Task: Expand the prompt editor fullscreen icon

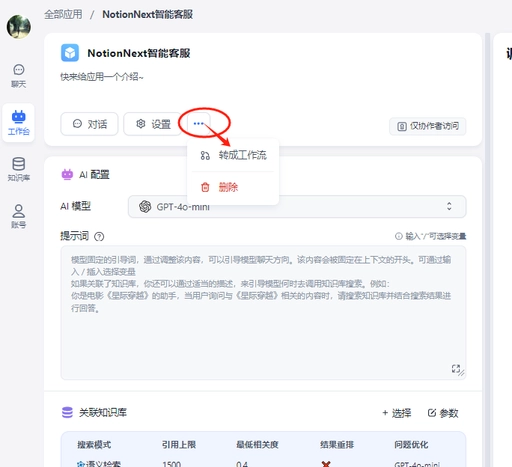Action: click(456, 368)
